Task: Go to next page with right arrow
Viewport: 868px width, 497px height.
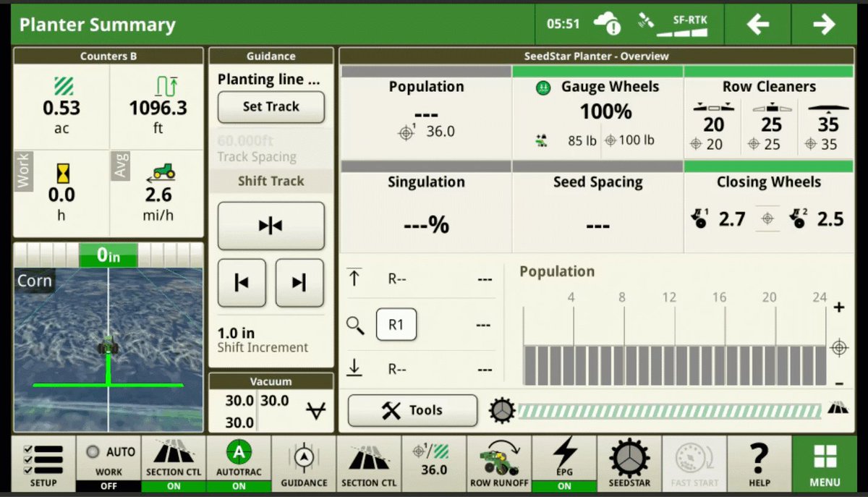Action: point(824,25)
